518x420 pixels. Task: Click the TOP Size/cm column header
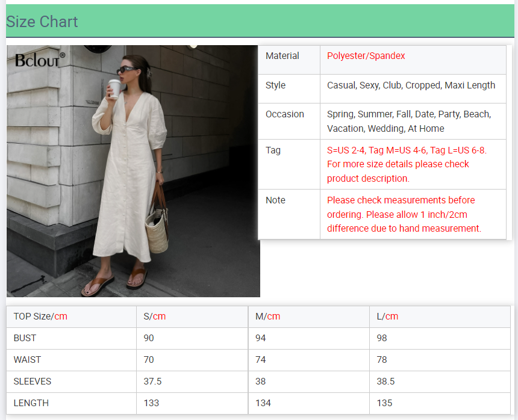[x=40, y=317]
